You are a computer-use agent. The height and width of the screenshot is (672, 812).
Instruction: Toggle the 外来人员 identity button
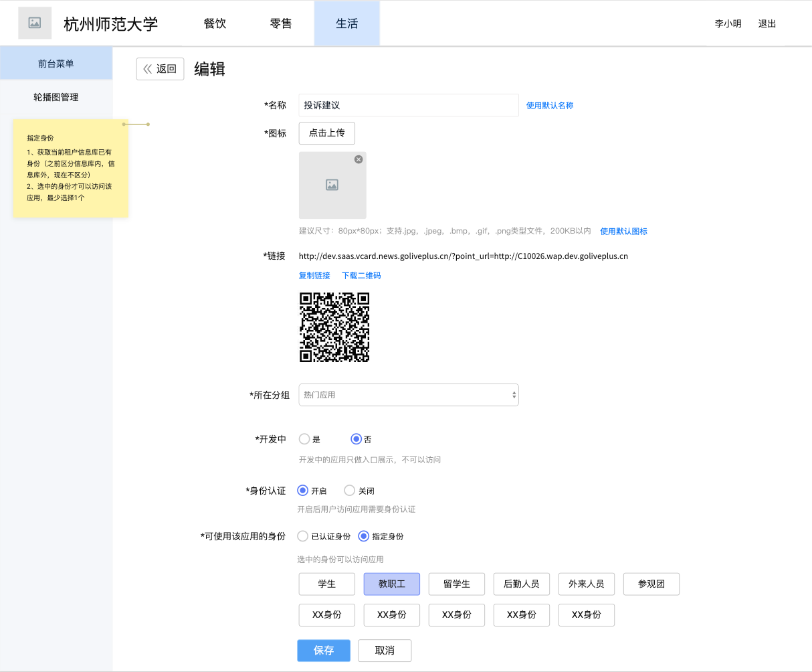(587, 584)
